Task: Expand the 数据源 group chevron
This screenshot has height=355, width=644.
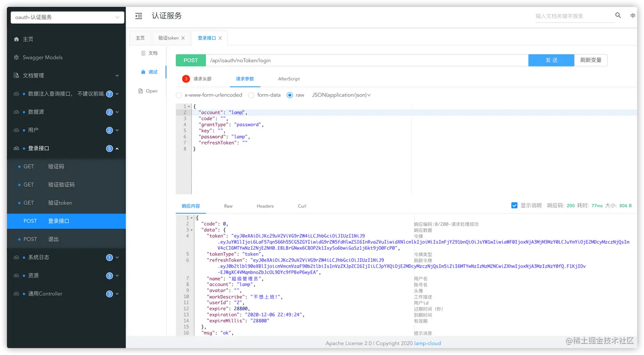Action: click(x=117, y=112)
